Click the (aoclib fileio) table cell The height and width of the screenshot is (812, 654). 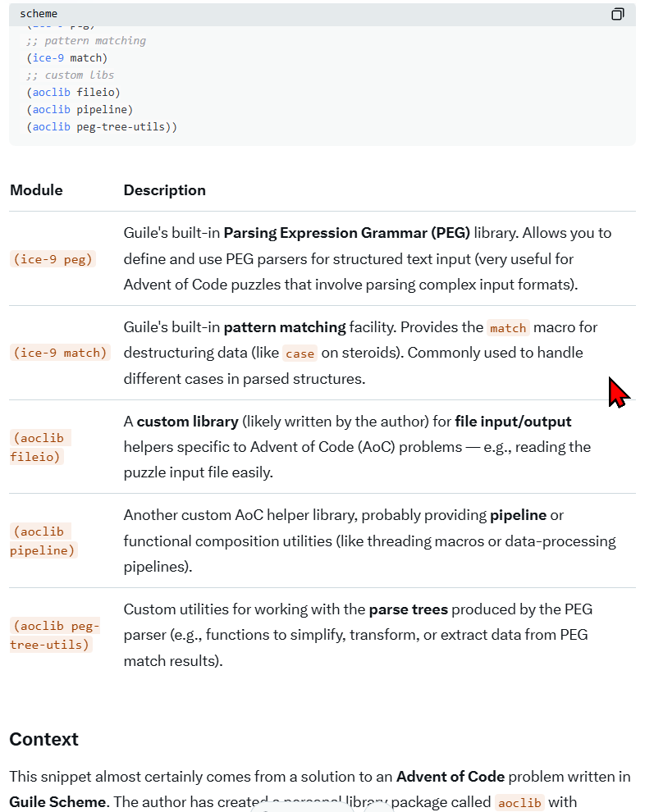pyautogui.click(x=38, y=447)
